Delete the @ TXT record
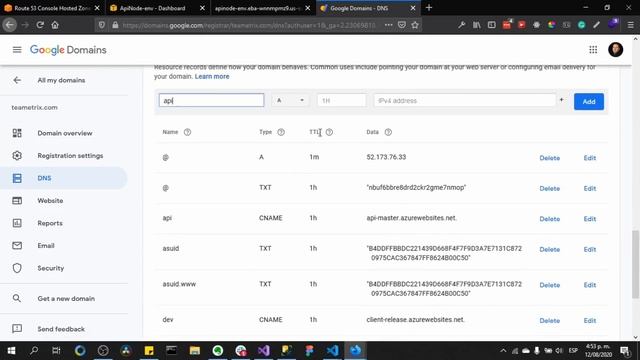This screenshot has height=360, width=640. point(549,189)
